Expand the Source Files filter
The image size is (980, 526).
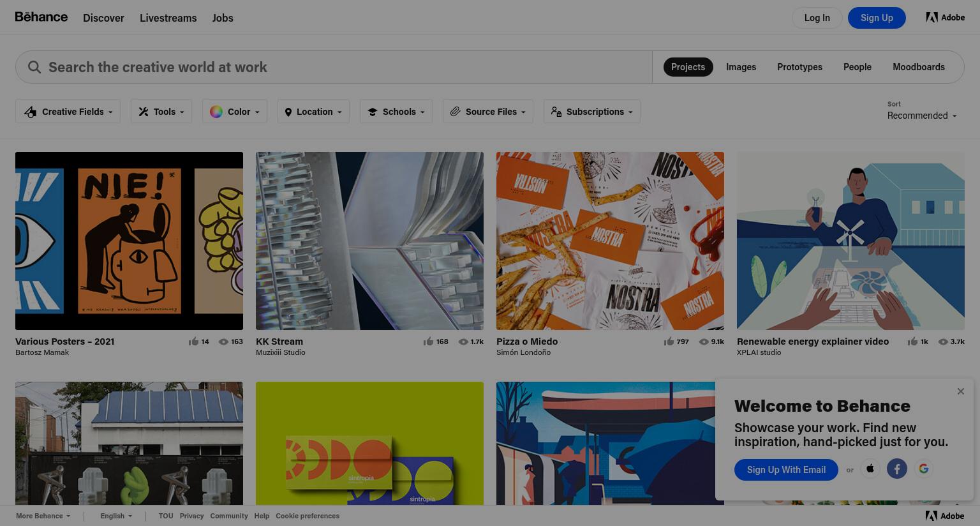coord(488,112)
